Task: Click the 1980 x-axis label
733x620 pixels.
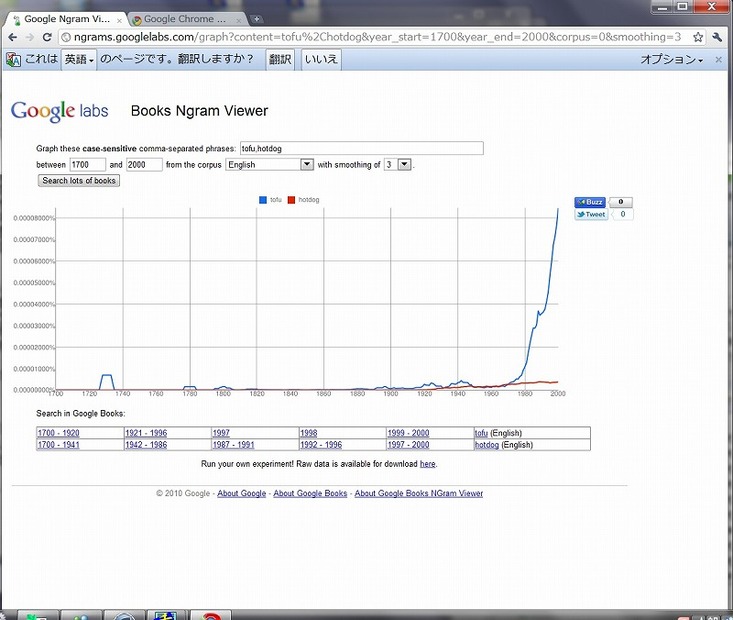Action: pos(525,394)
